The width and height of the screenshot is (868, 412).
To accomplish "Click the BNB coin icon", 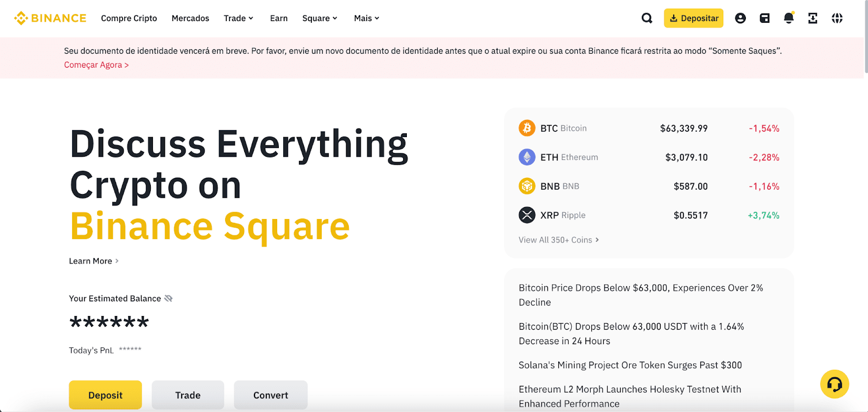I will click(527, 186).
